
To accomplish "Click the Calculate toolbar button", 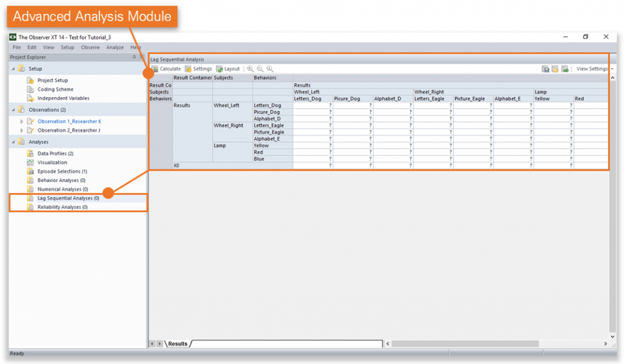I will tap(166, 69).
